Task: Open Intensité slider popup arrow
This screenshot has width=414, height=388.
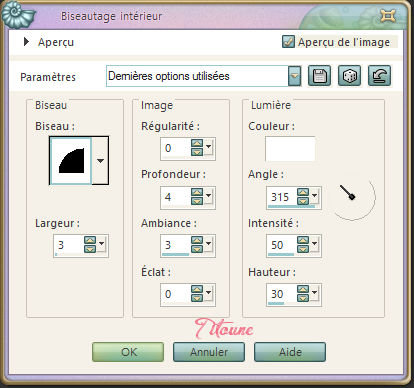Action: tap(315, 243)
